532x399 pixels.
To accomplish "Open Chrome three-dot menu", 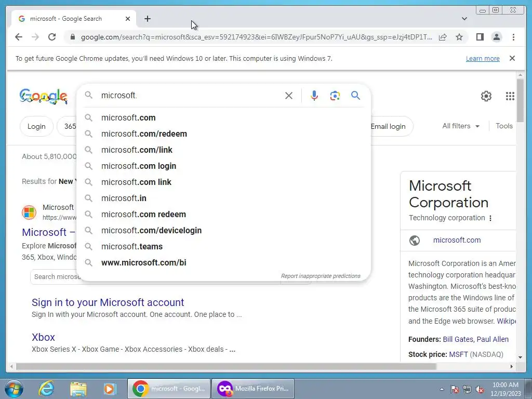I will pos(513,37).
